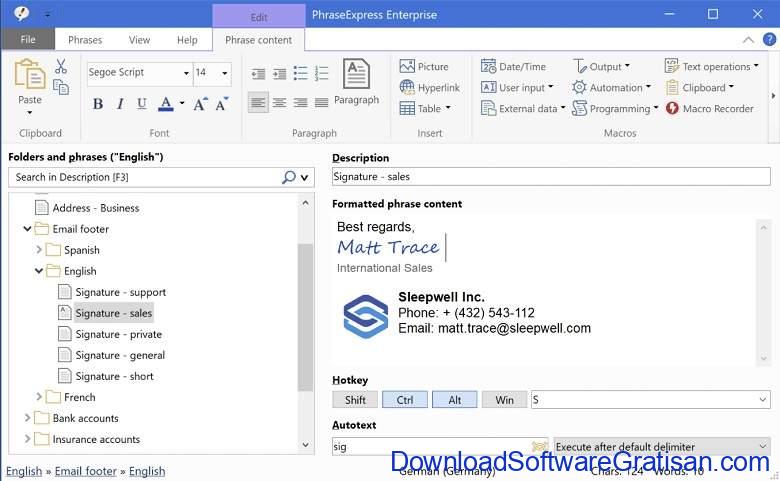Open the User input macro menu

tap(517, 88)
